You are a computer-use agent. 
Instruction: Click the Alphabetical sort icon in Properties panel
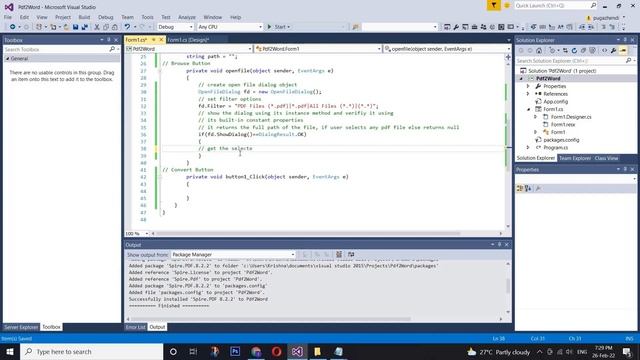(x=528, y=188)
